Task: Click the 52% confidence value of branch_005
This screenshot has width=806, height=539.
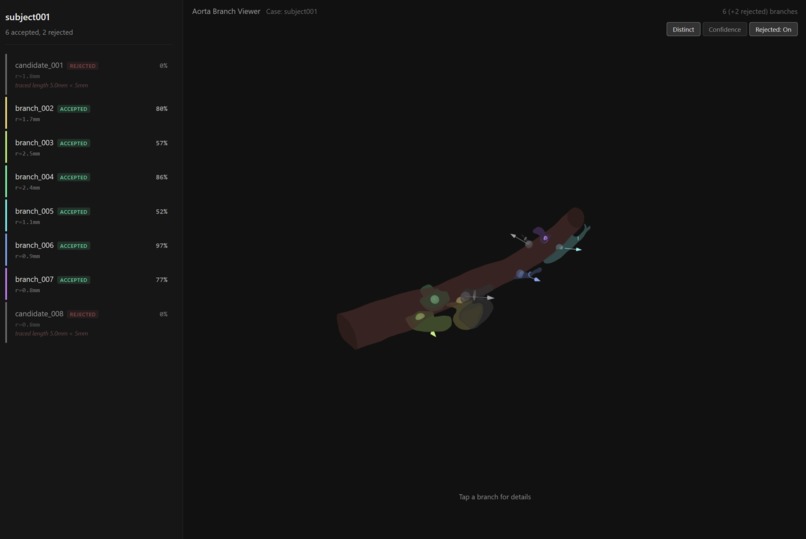Action: point(161,211)
